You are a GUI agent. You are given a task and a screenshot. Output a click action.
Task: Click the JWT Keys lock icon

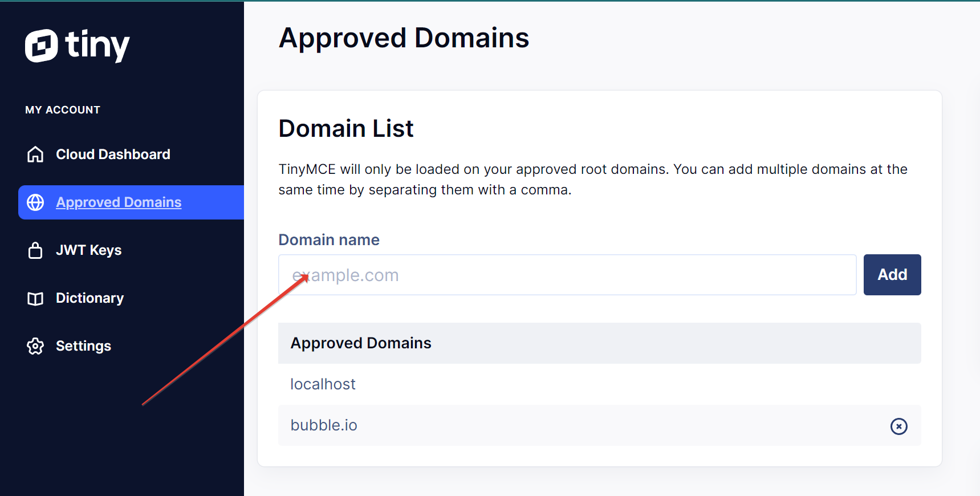[35, 250]
